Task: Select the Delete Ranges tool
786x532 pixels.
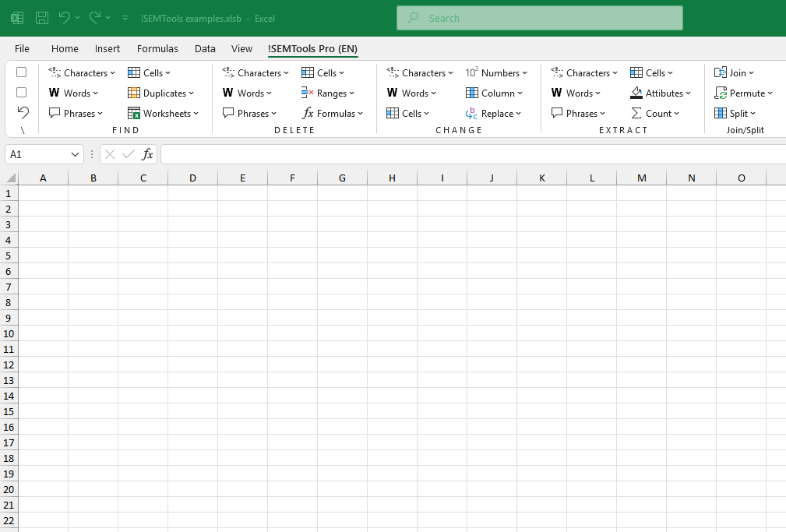Action: [x=330, y=93]
